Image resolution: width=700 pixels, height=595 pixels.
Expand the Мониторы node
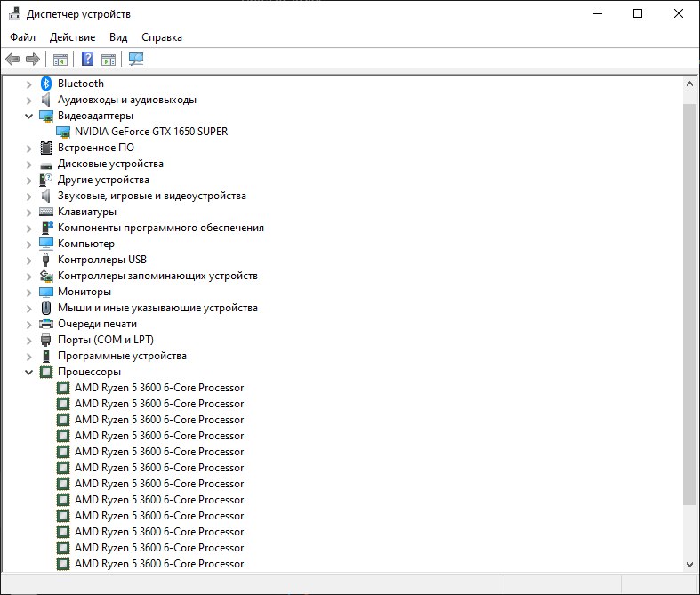[x=29, y=293]
